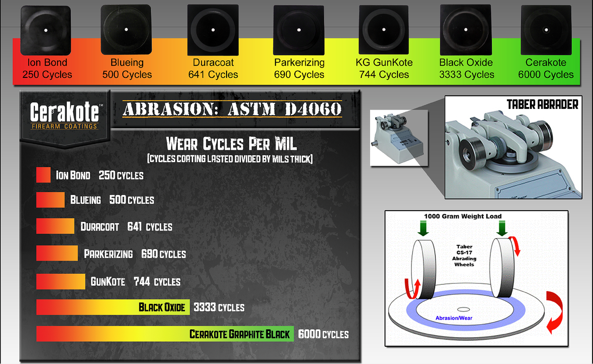Screen dimensions: 593x364
Task: Click the "744 cycles" value in the bar chart
Action: [157, 282]
